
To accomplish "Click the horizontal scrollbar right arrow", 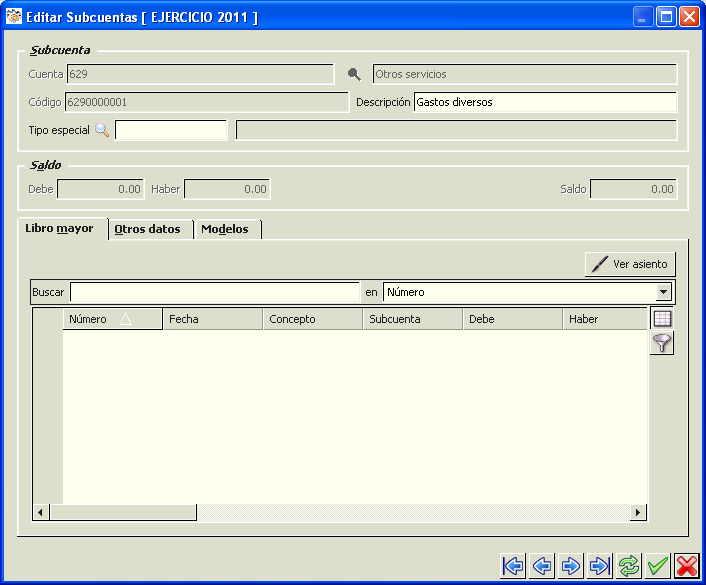I will pos(638,512).
